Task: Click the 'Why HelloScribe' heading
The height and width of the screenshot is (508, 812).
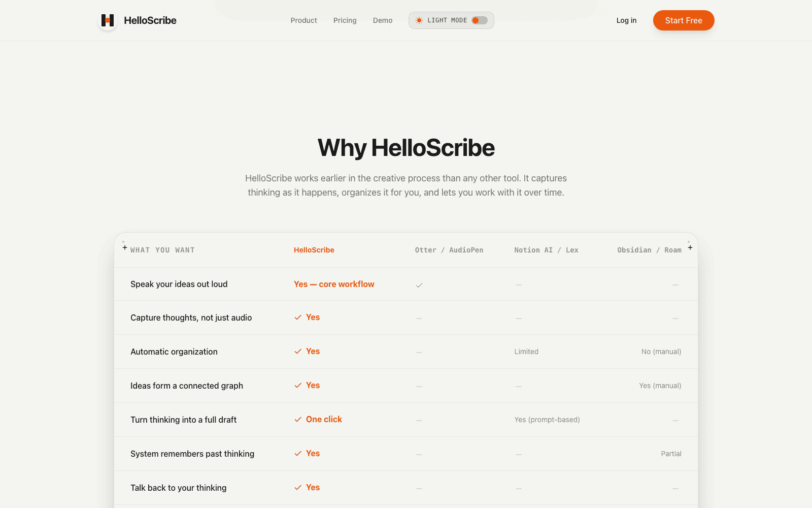Action: [406, 148]
